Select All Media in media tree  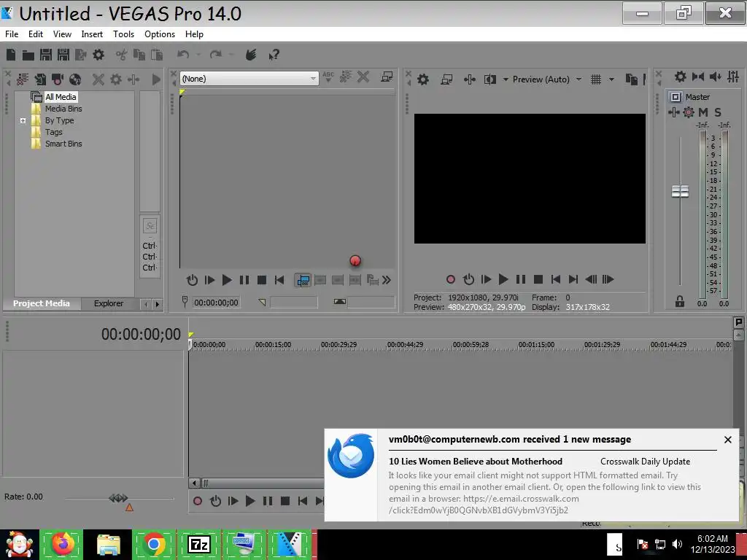61,97
